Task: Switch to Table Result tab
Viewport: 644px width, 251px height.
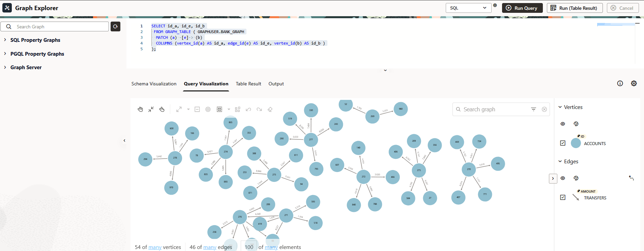Action: 248,84
